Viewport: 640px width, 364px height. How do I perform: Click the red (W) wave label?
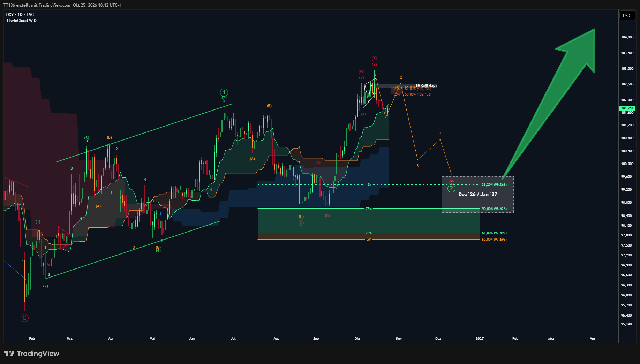(361, 72)
